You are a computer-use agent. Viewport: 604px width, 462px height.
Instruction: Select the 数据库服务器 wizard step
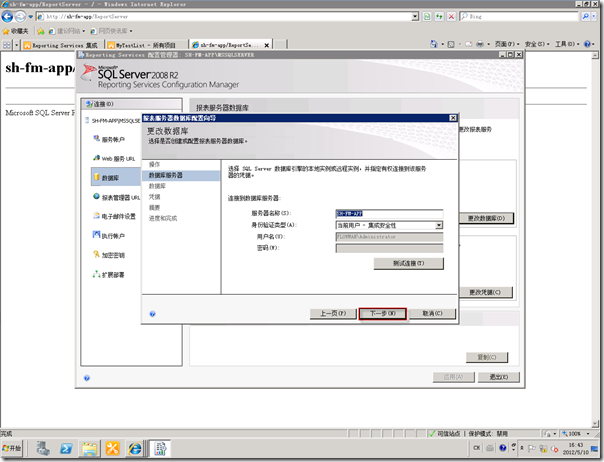(x=181, y=175)
